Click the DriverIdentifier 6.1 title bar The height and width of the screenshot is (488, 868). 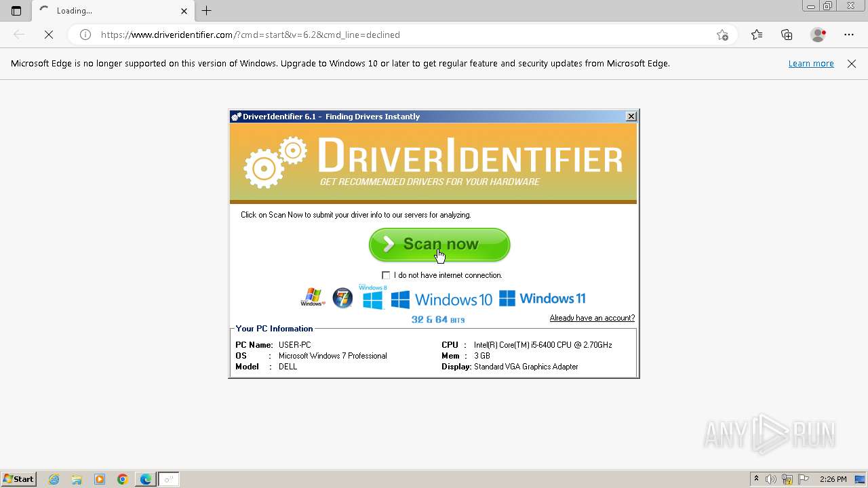(427, 117)
